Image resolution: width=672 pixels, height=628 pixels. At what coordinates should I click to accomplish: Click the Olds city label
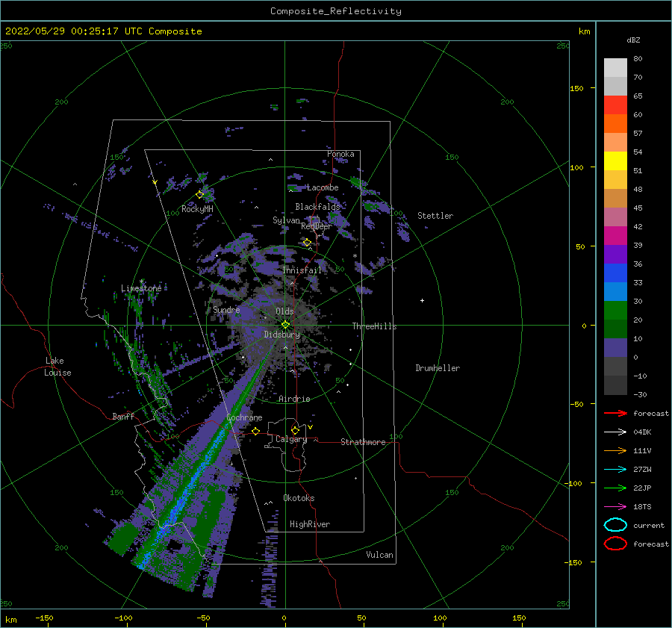[x=284, y=311]
